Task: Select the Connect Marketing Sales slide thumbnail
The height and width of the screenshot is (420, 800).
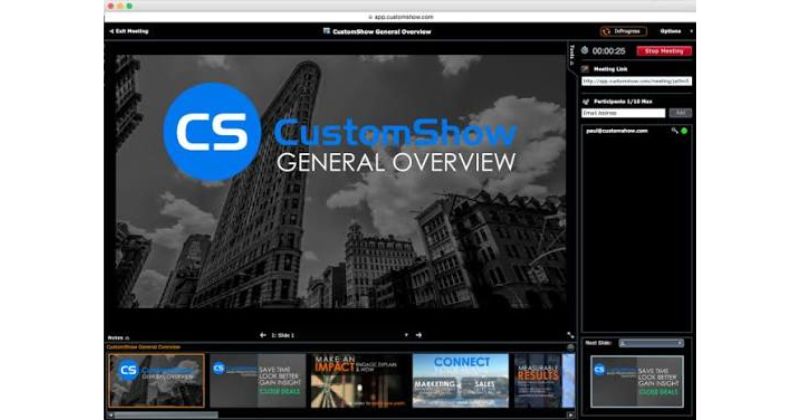Action: [461, 381]
